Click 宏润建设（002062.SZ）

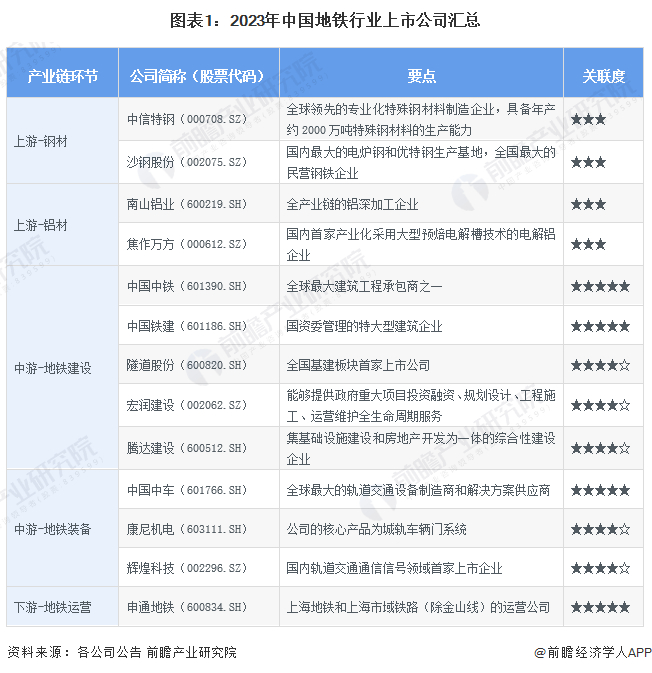pos(187,405)
